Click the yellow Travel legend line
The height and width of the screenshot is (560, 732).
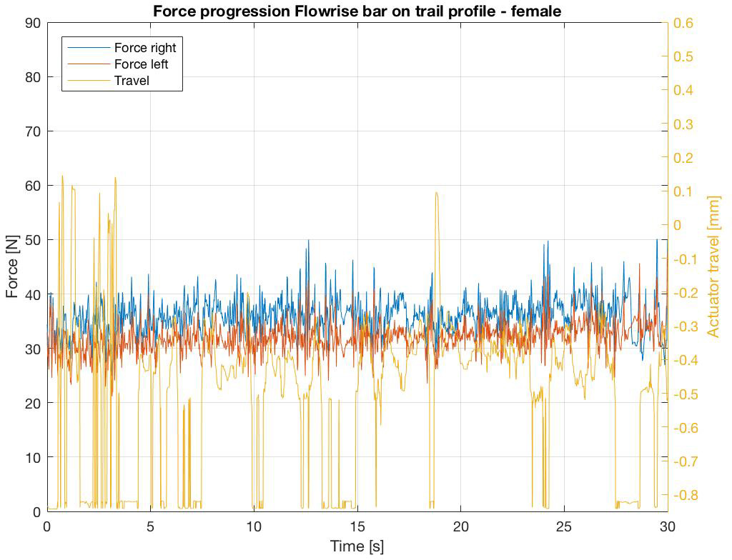pos(89,80)
